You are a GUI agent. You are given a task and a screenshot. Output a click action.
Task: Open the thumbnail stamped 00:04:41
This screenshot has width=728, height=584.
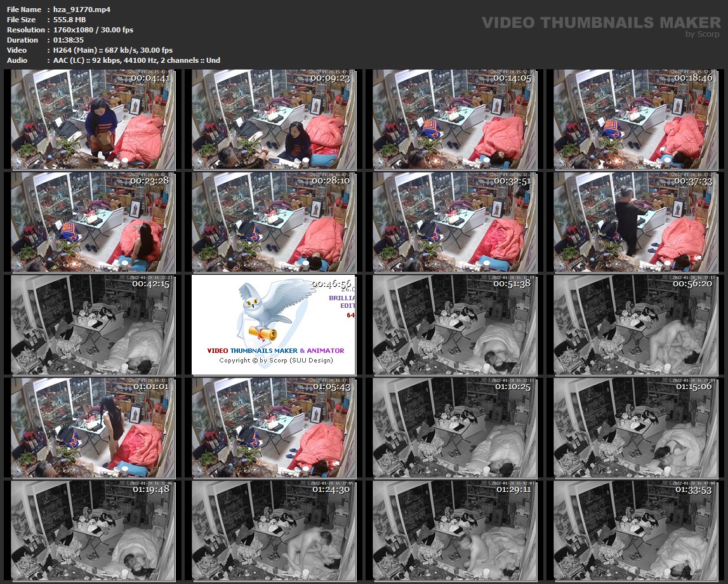[x=93, y=118]
